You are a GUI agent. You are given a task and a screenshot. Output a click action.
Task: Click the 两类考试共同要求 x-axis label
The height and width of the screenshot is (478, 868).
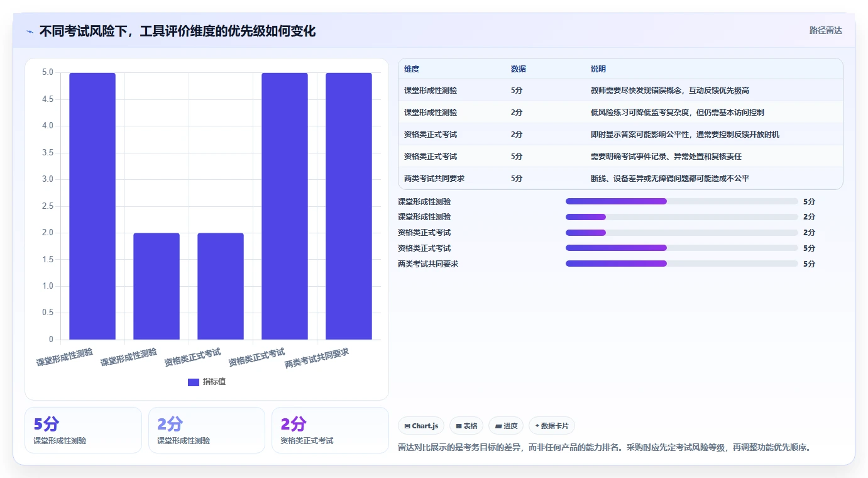click(317, 358)
